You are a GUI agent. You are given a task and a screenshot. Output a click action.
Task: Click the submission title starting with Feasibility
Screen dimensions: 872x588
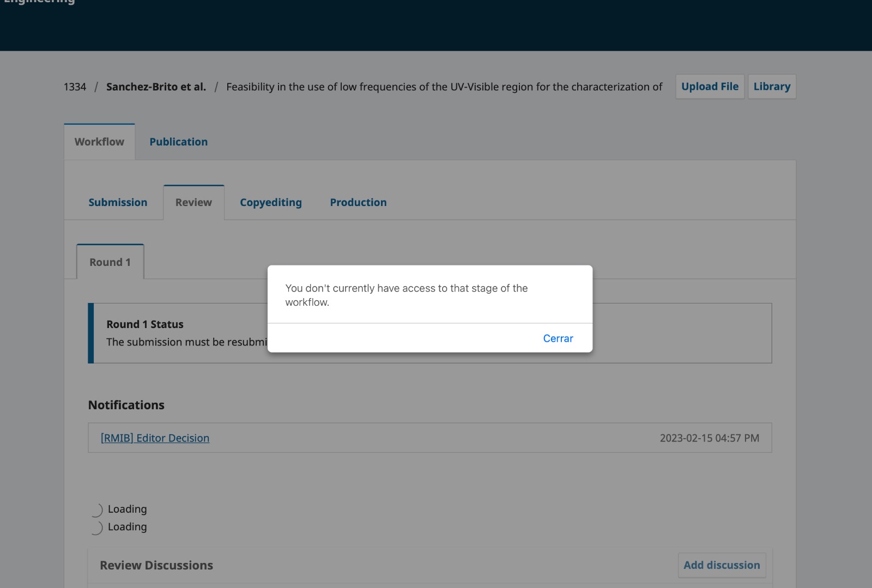[x=444, y=87]
